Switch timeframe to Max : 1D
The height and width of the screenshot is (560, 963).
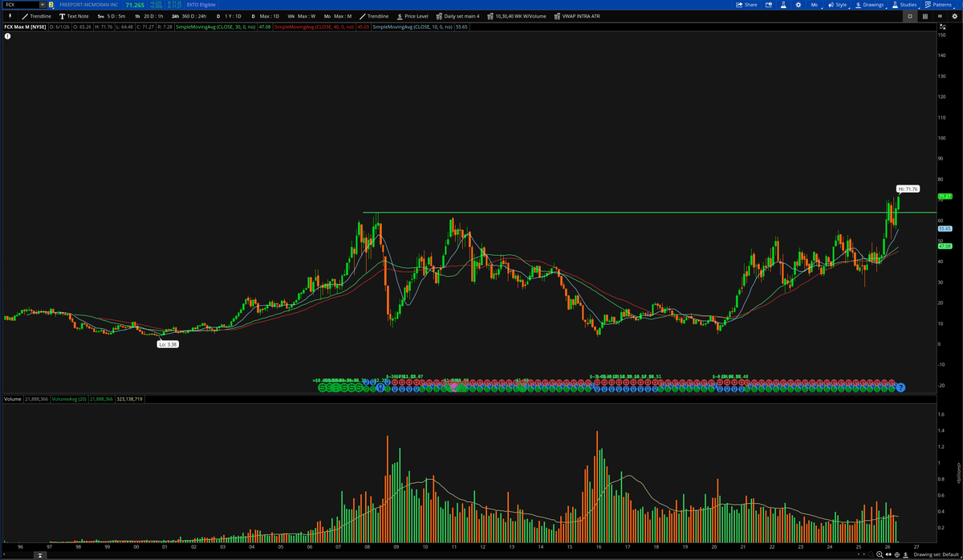point(265,16)
